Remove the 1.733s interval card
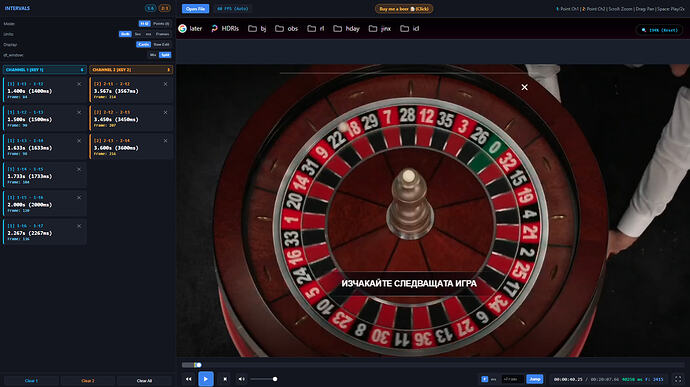Viewport: 690px width, 387px height. (x=79, y=170)
